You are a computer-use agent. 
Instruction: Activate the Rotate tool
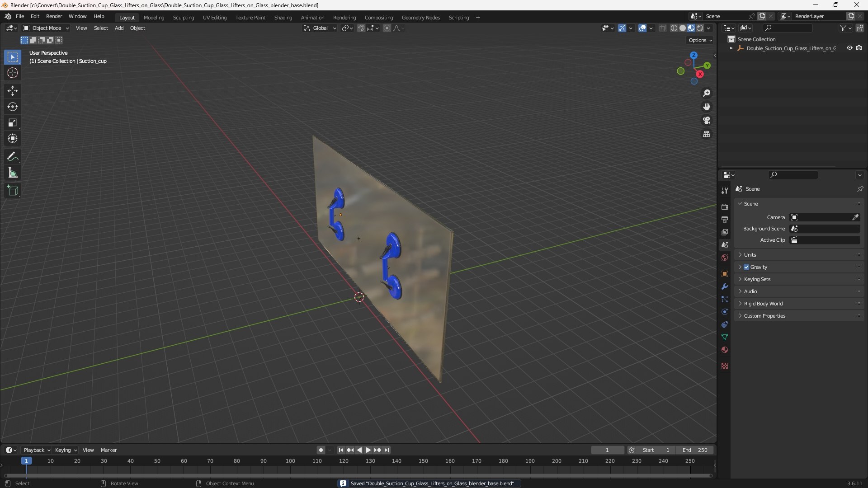coord(13,107)
